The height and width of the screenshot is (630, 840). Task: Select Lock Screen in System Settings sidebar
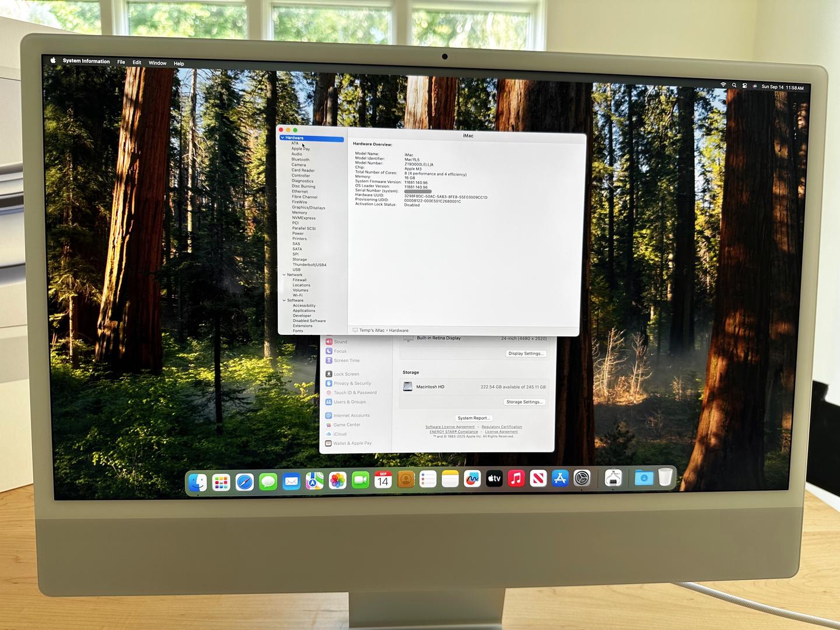tap(342, 374)
